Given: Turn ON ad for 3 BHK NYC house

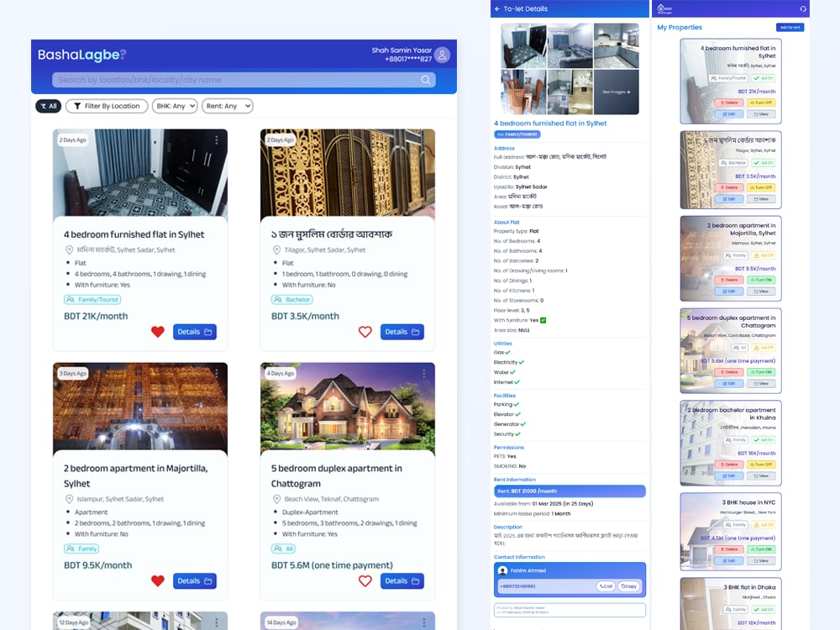Looking at the screenshot, I should (761, 549).
